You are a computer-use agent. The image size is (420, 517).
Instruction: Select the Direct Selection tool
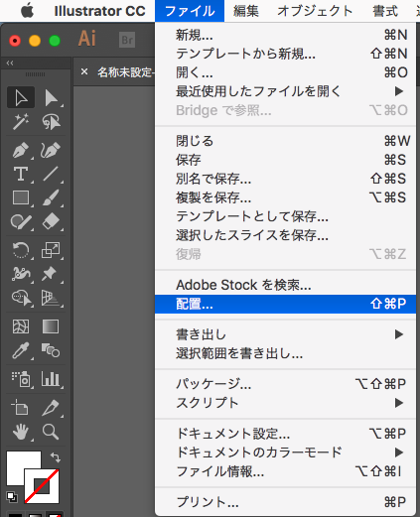[51, 97]
